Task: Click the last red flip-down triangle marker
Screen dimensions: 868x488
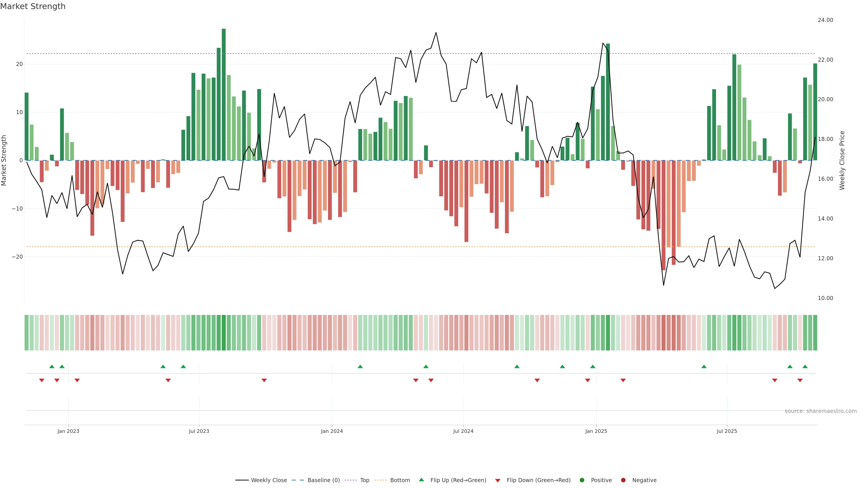Action: click(800, 380)
